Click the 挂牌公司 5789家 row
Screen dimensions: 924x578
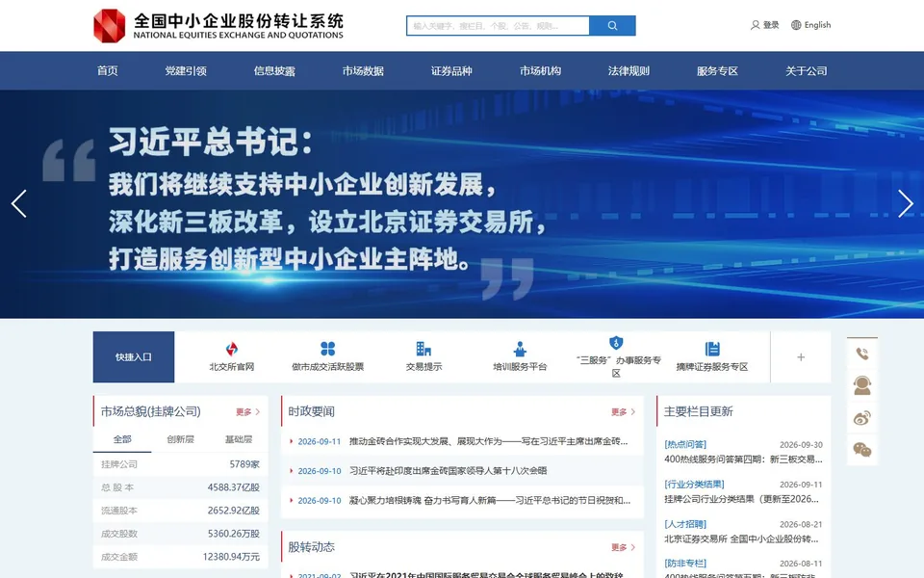click(x=180, y=464)
